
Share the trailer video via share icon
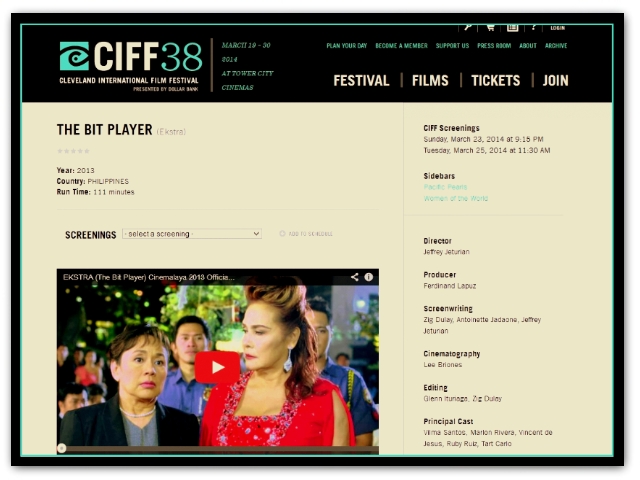pos(354,277)
